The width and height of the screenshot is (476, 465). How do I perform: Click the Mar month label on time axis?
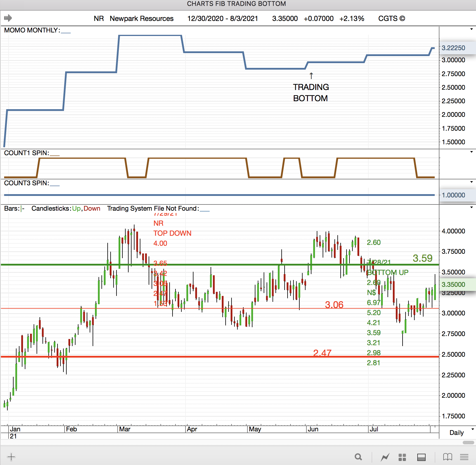[125, 429]
